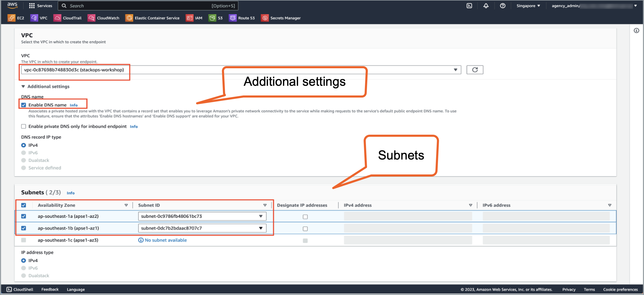The width and height of the screenshot is (644, 295).
Task: Uncheck Enable DNS name
Action: pyautogui.click(x=24, y=105)
